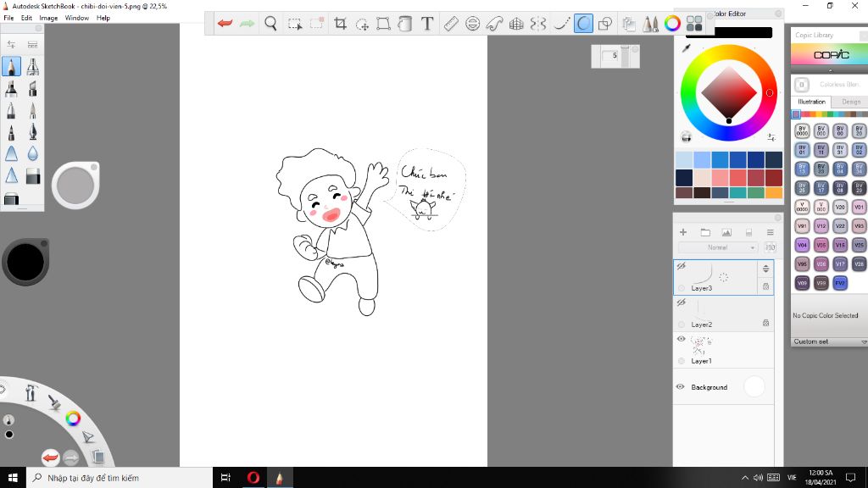Select the Pencil brush in brush palette
This screenshot has width=868, height=488.
pyautogui.click(x=11, y=67)
